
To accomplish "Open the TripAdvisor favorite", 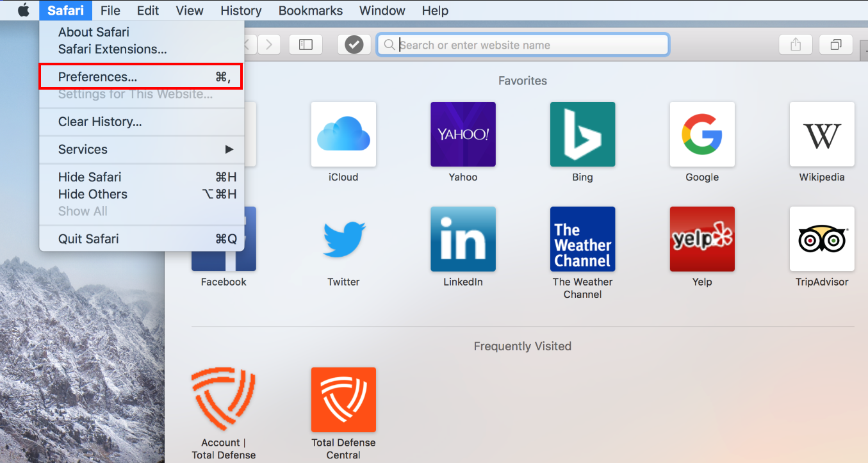I will point(822,239).
